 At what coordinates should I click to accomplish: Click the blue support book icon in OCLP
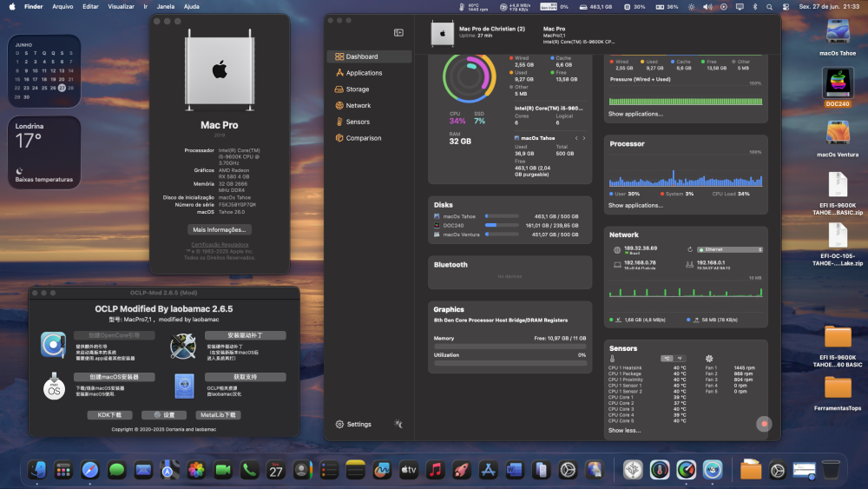pyautogui.click(x=184, y=386)
